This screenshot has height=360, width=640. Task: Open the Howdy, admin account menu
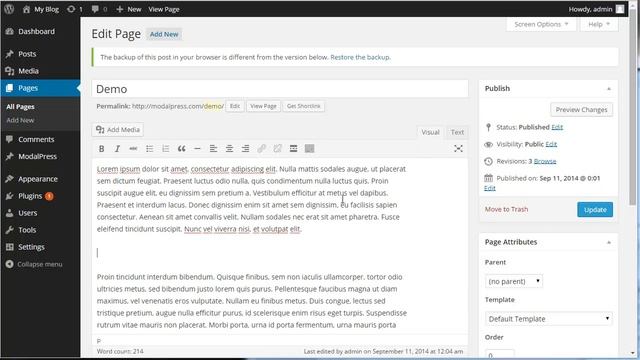pos(596,9)
